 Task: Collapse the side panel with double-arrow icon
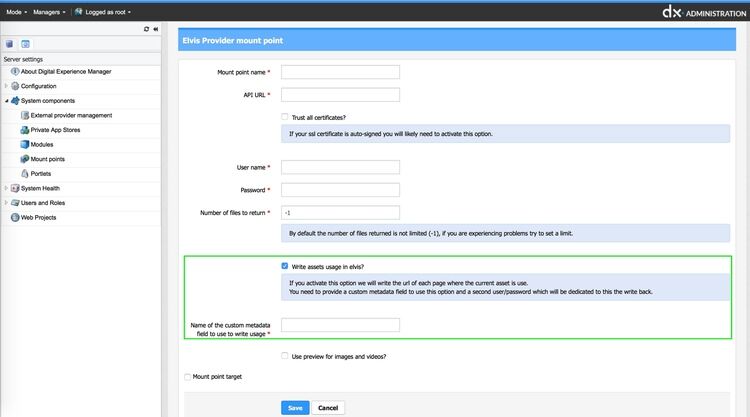(x=155, y=29)
